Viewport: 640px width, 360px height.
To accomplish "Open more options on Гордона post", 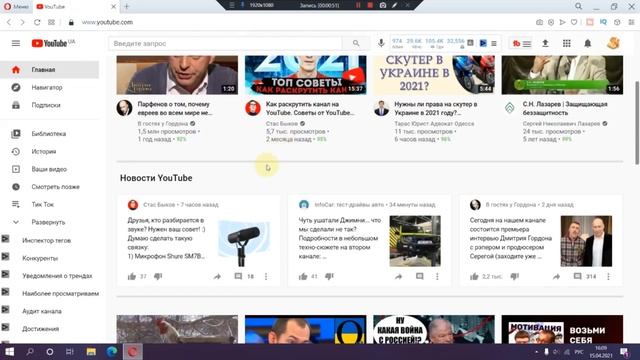I will 608,276.
